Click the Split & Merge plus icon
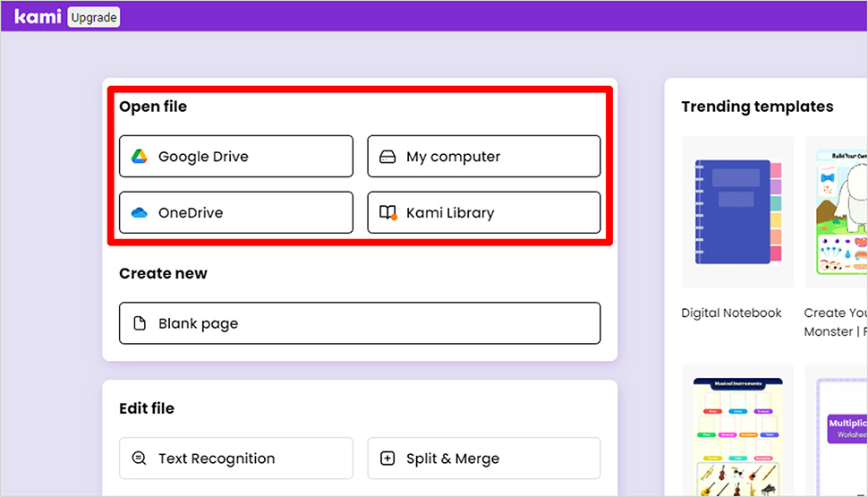 coord(387,458)
